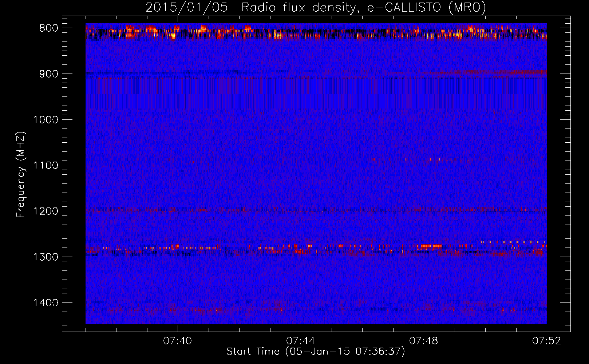Click the 'Start Time (05-Jan-15 07:36:37)' axis label

[x=316, y=352]
